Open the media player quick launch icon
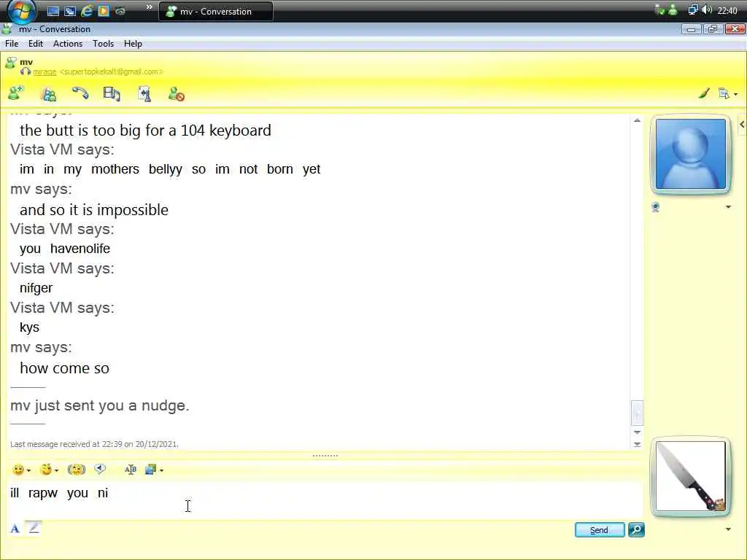The width and height of the screenshot is (747, 560). coord(103,11)
